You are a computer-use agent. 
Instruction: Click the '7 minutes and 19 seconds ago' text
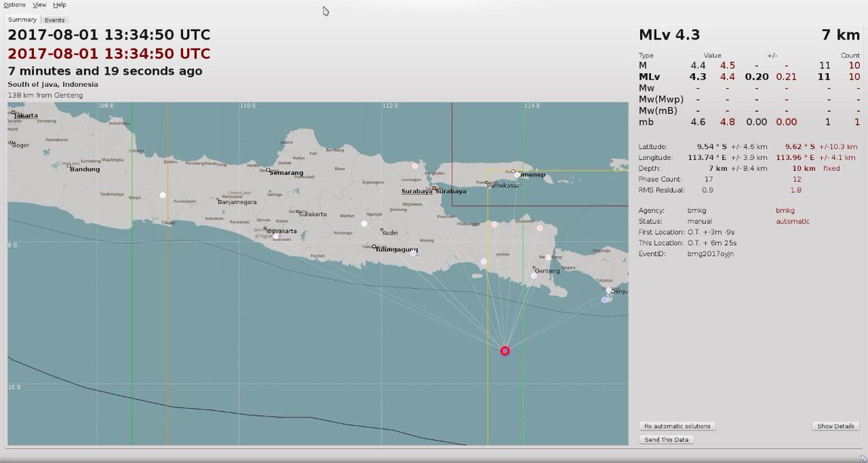105,71
